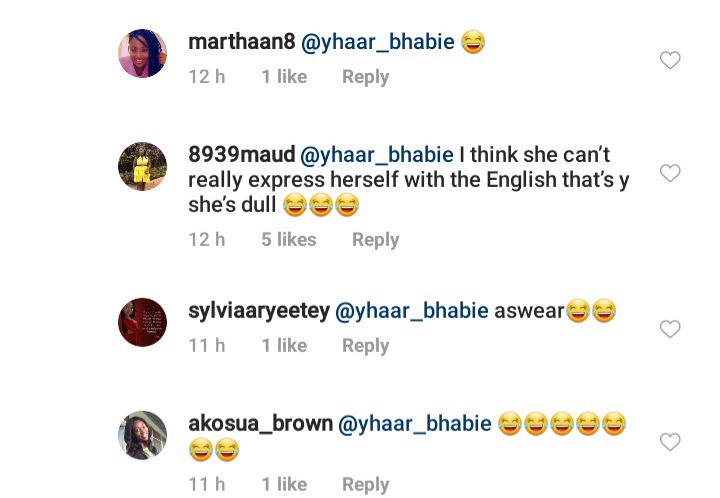This screenshot has height=498, width=720.
Task: Reply to 8939maud's comment
Action: coord(376,240)
